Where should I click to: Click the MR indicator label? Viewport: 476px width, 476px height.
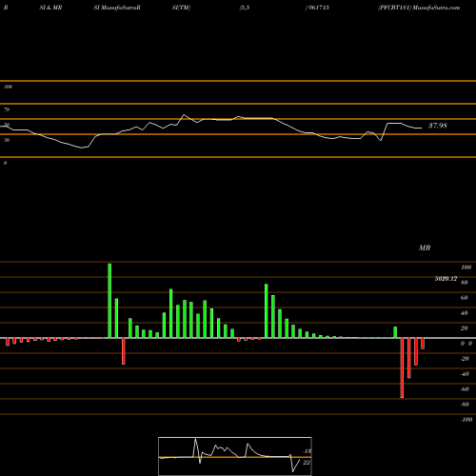(425, 248)
